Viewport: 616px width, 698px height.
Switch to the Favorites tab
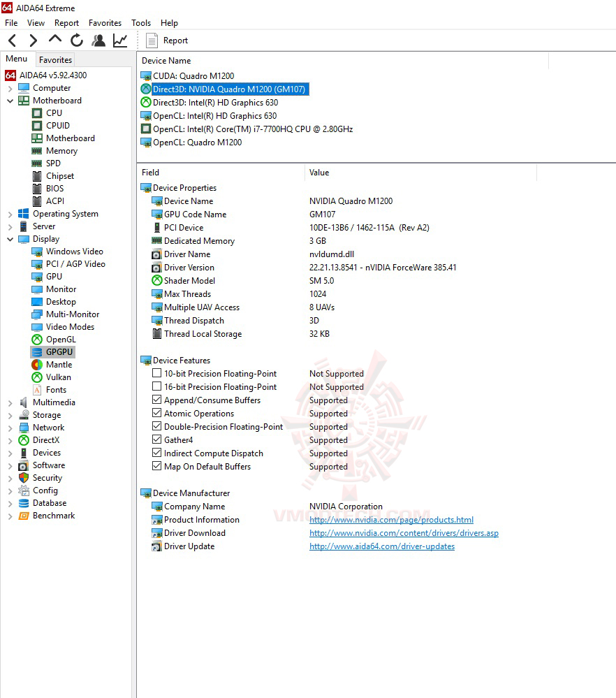[x=54, y=59]
